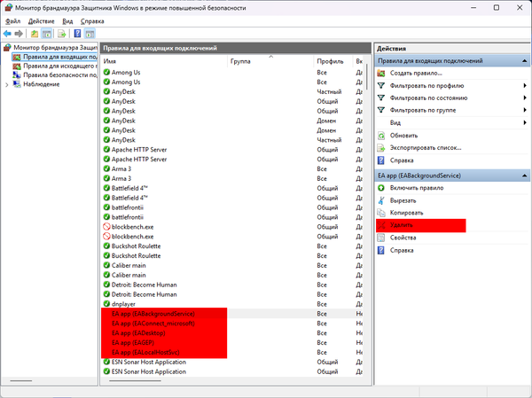This screenshot has height=398, width=532.
Task: Select the dnplayer rule row
Action: 232,304
